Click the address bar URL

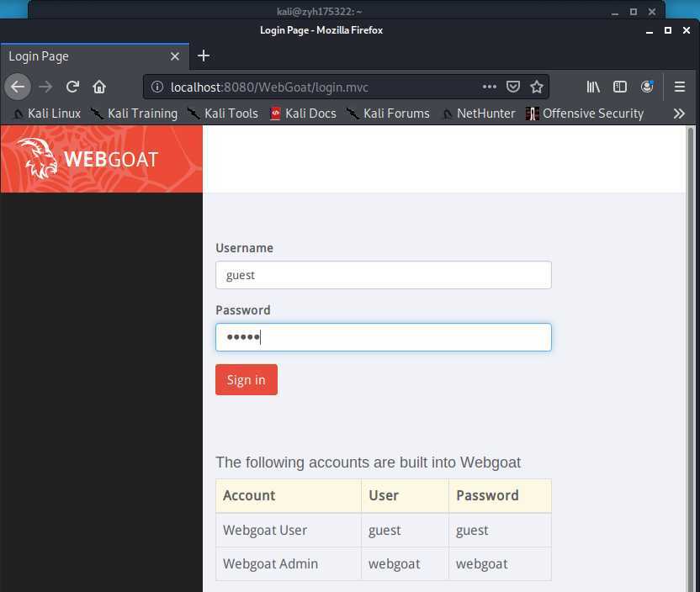pyautogui.click(x=269, y=87)
